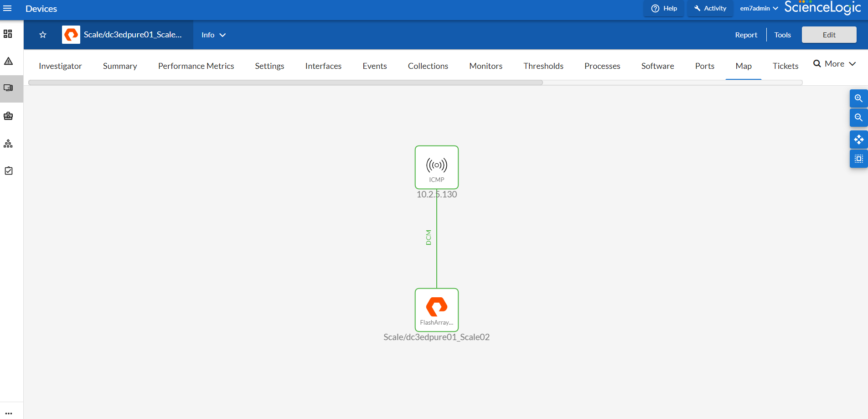This screenshot has height=419, width=868.
Task: Switch to the Investigator tab
Action: coord(60,66)
